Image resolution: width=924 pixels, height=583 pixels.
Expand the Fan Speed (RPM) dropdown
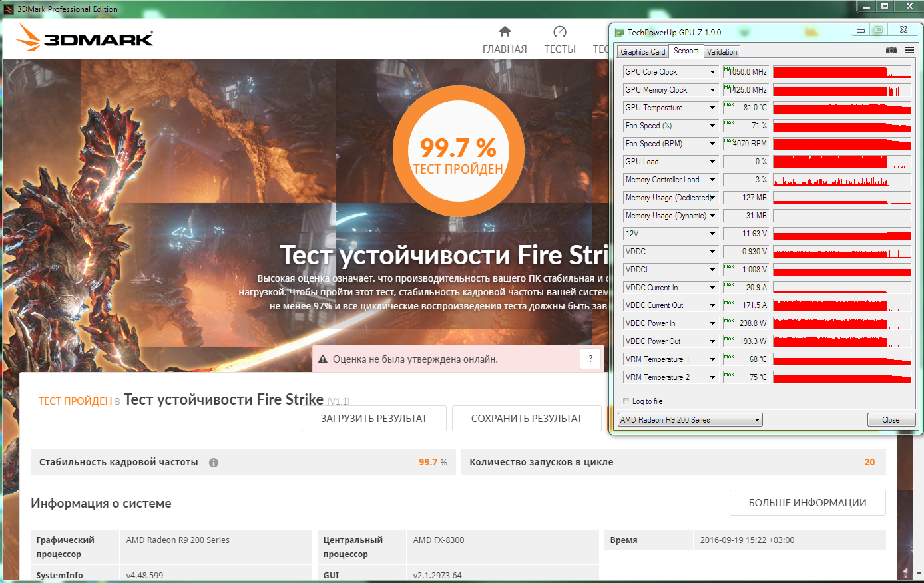[x=712, y=144]
